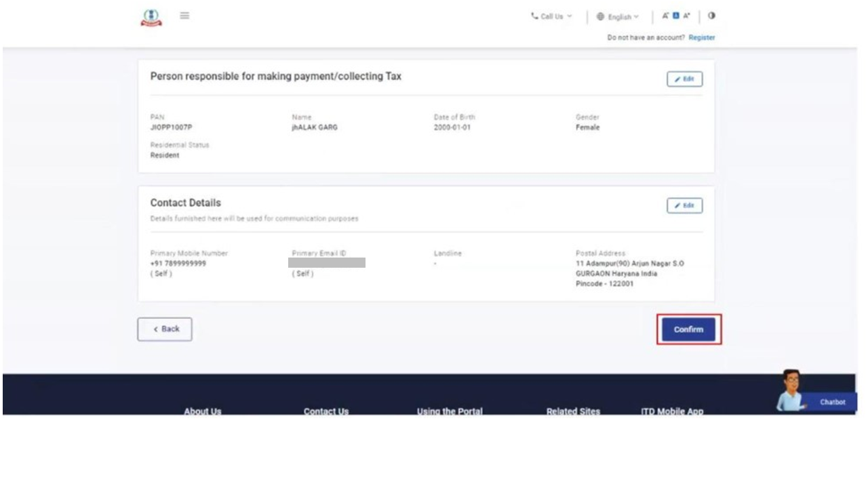
Task: Open the hamburger navigation menu
Action: [x=184, y=16]
